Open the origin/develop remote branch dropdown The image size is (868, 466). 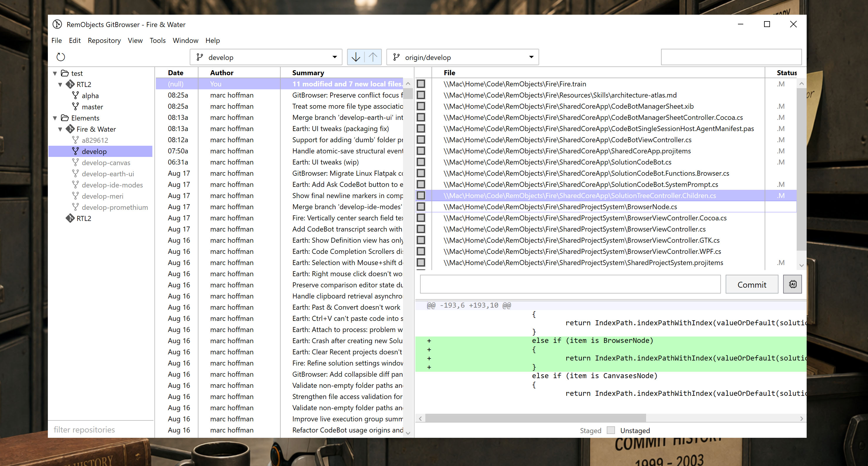click(x=463, y=57)
